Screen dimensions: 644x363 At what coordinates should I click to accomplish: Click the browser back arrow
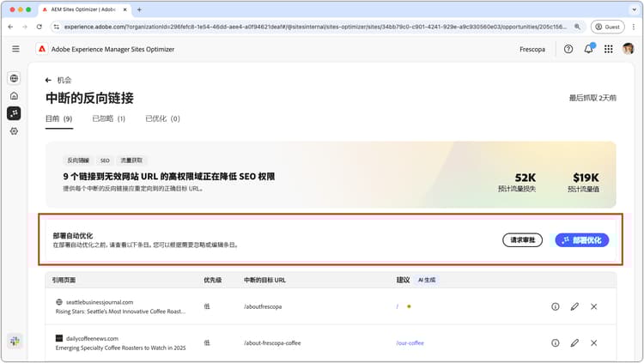(10, 27)
